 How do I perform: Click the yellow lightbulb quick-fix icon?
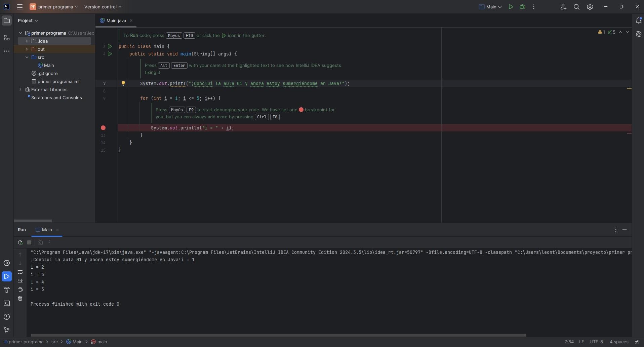click(123, 83)
